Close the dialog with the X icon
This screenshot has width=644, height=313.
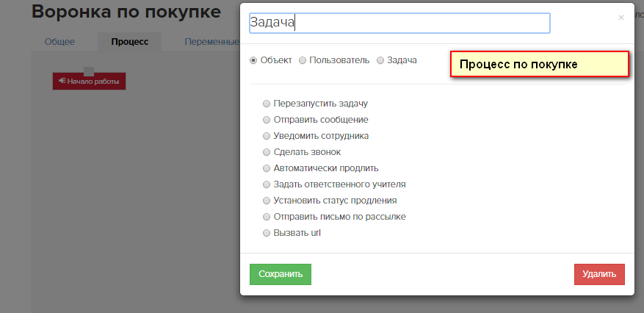point(621,18)
